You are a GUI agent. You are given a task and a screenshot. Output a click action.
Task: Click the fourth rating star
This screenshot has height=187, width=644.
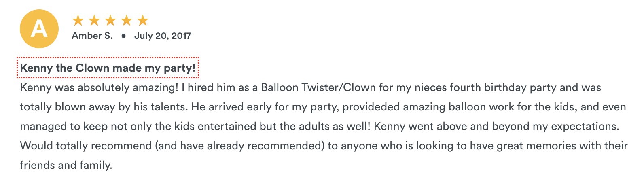click(x=127, y=20)
